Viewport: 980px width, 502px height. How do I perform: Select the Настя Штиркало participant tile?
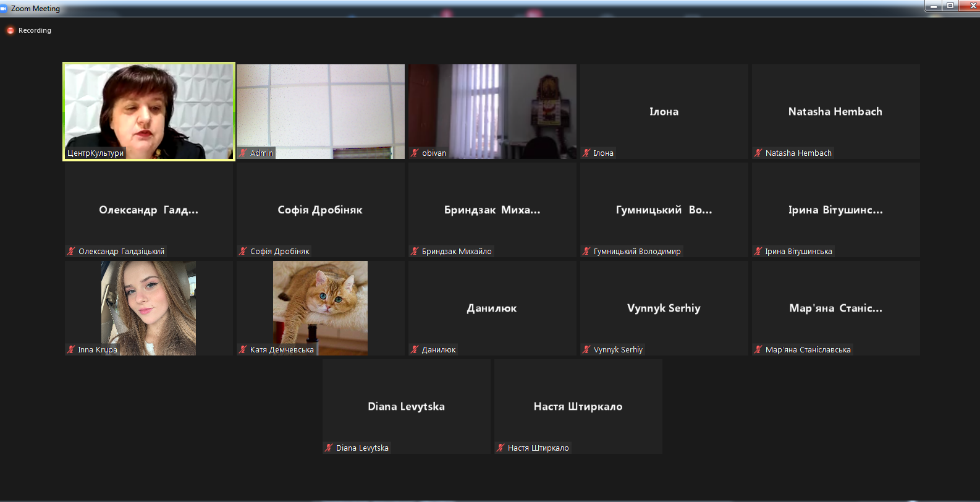(578, 406)
